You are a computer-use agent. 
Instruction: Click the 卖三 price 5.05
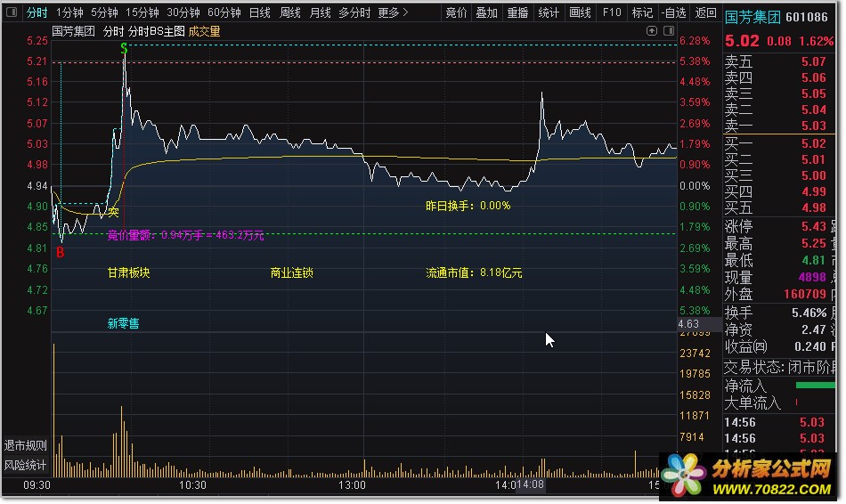814,93
